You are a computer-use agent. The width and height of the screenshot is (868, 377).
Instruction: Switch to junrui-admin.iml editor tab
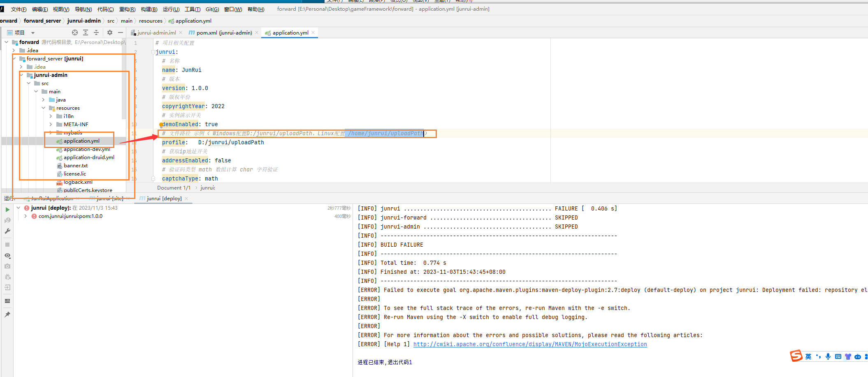click(x=156, y=32)
